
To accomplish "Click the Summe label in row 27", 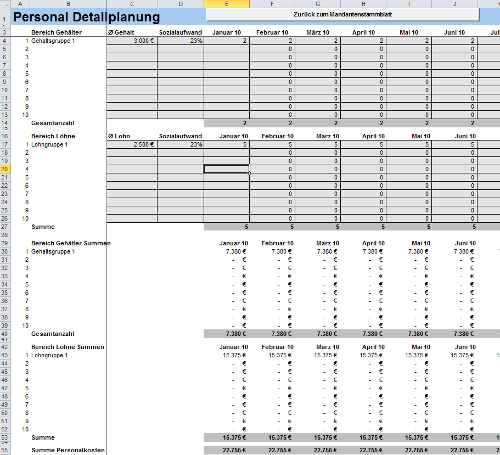I will [43, 227].
